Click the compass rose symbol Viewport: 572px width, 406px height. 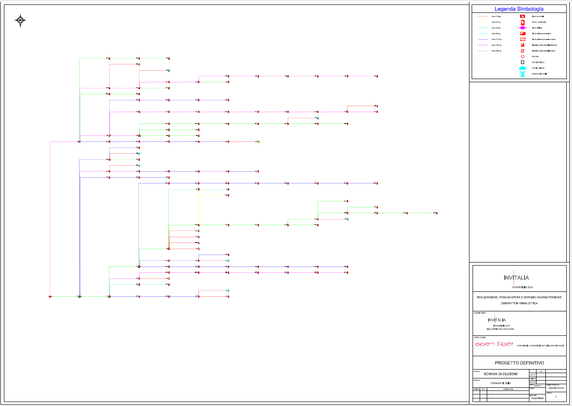[x=20, y=20]
